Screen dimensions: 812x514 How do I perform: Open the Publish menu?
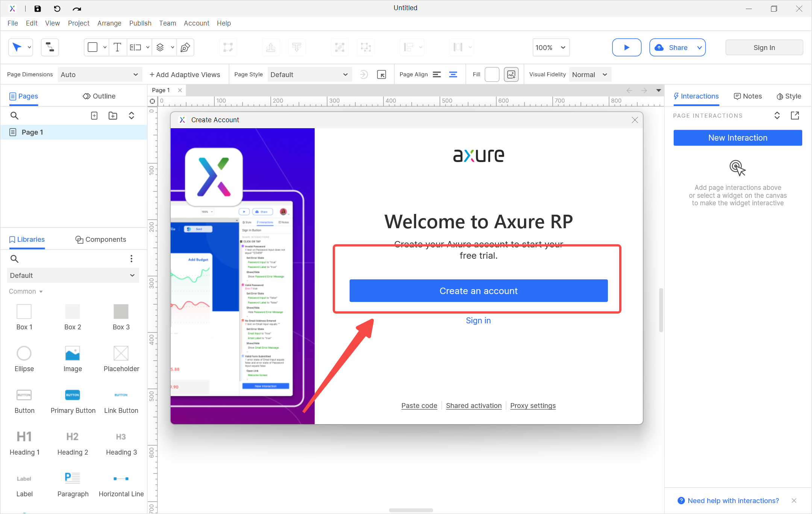[x=140, y=23]
